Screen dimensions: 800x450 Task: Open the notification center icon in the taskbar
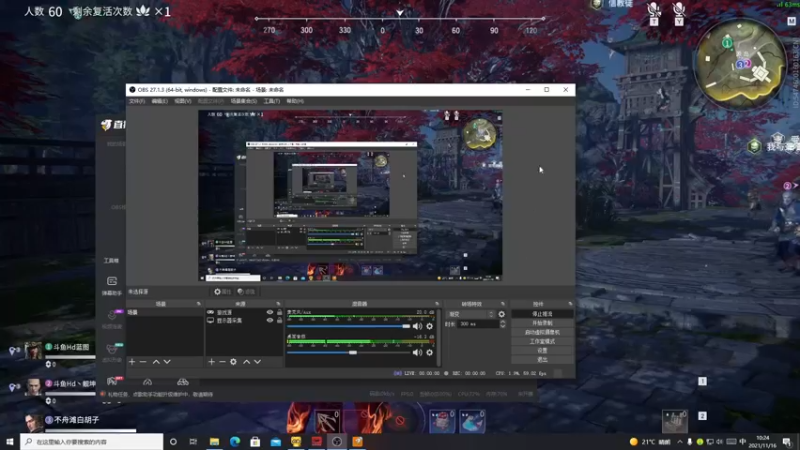[x=787, y=442]
